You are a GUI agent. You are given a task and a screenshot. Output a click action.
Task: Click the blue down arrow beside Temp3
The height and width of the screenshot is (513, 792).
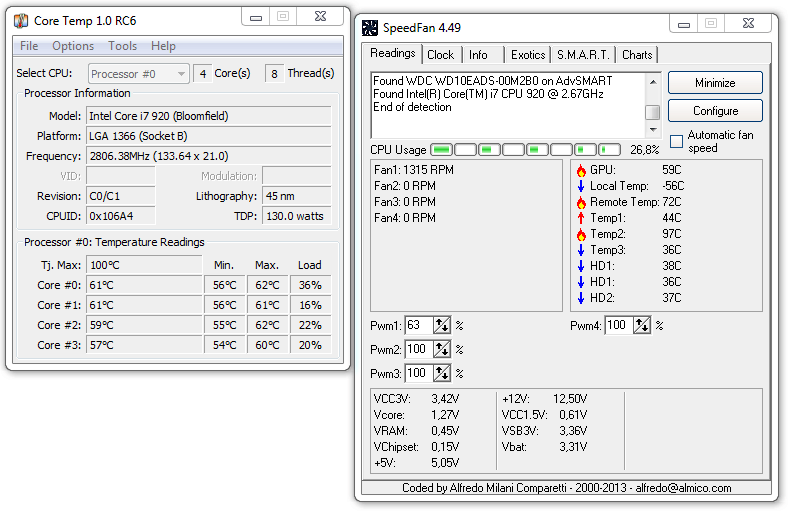[581, 250]
